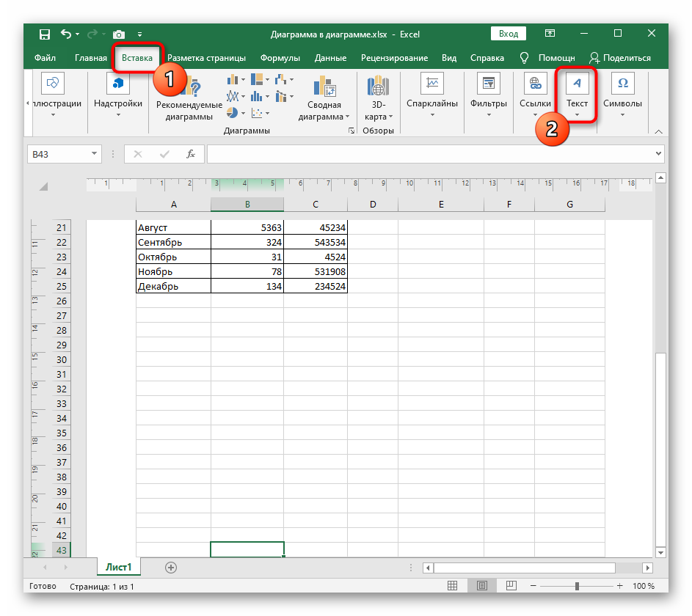Switch to Page Layout view button
The height and width of the screenshot is (616, 692).
pos(482,586)
